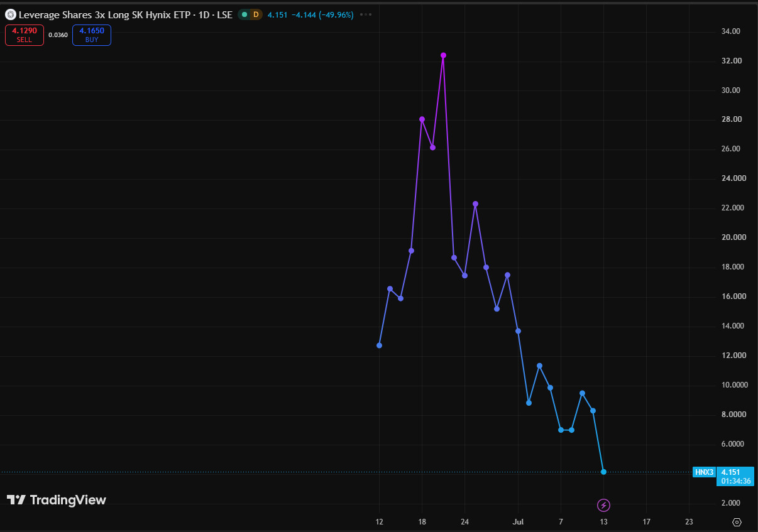
Task: Click the 10.0000 price axis label
Action: coord(735,385)
